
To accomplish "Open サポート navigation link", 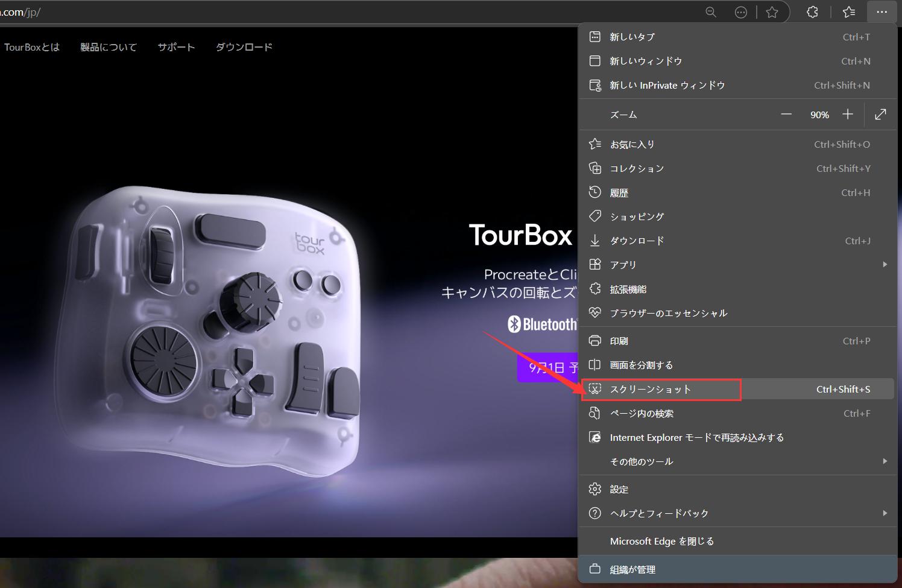I will pos(176,47).
